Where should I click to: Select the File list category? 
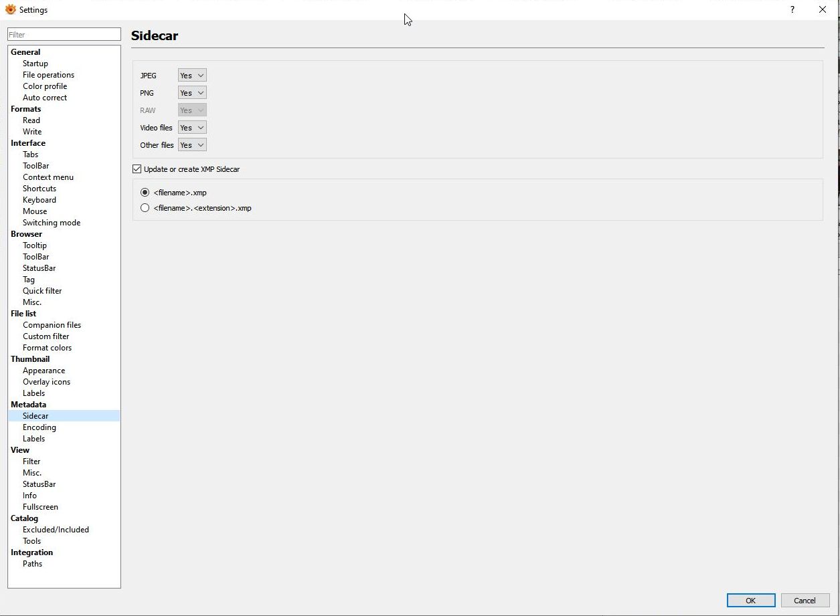click(x=23, y=314)
